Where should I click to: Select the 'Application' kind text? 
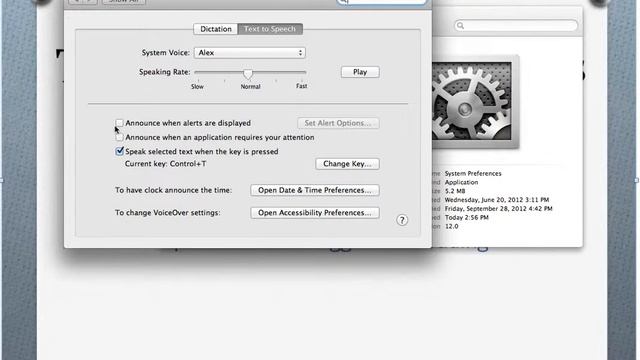(461, 182)
